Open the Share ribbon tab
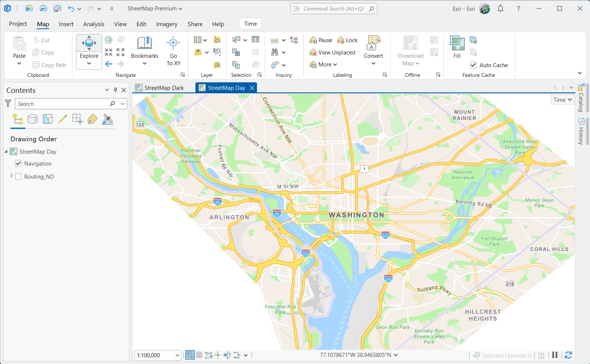 [x=195, y=24]
